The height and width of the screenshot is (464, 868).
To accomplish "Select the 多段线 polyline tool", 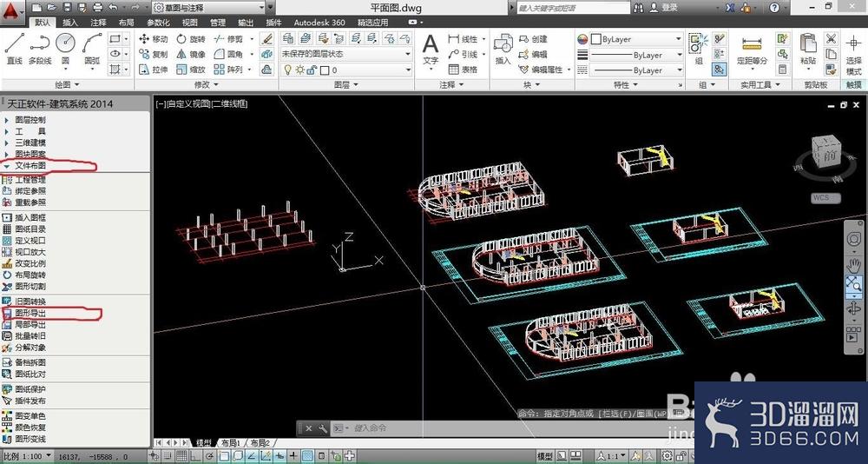I will pos(40,49).
